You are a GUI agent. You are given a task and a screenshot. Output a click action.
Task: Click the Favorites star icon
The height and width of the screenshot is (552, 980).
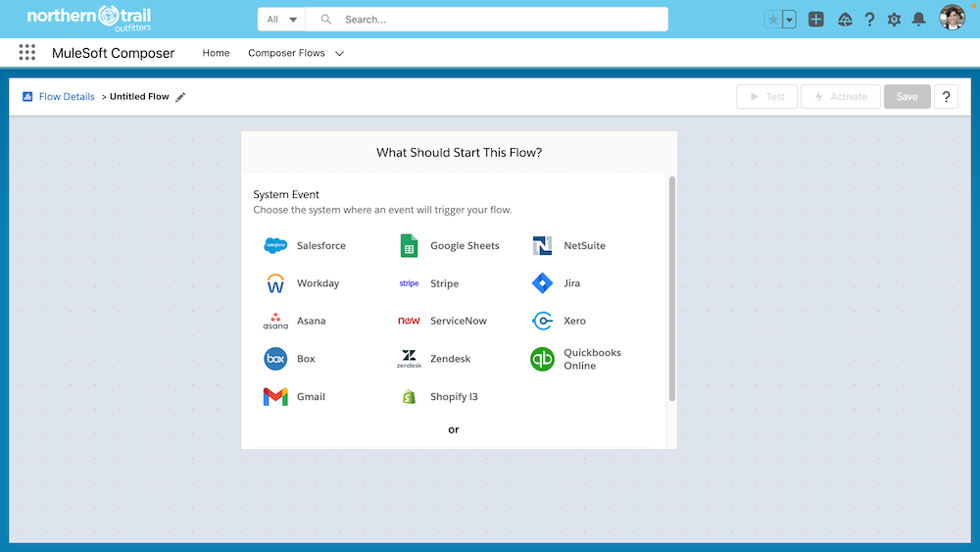(x=773, y=20)
